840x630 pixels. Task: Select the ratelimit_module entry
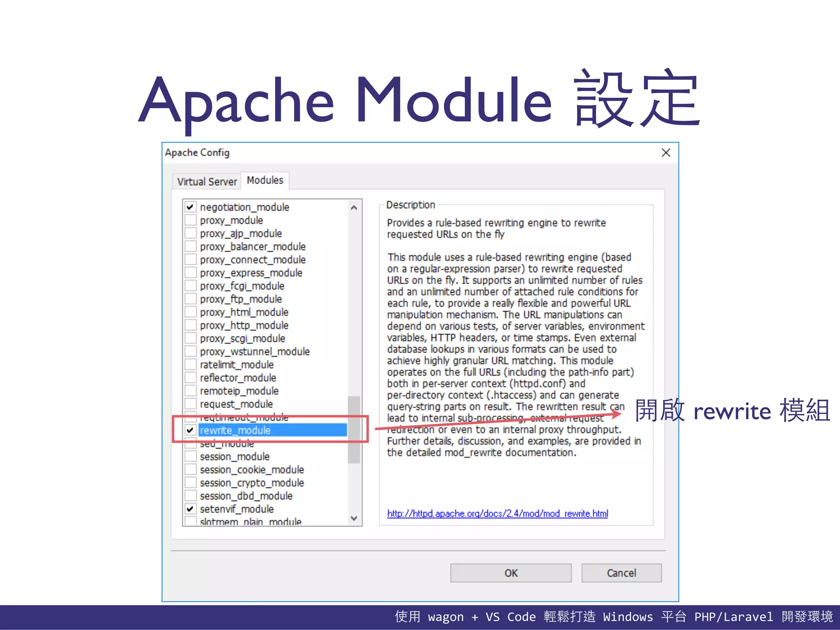[237, 365]
